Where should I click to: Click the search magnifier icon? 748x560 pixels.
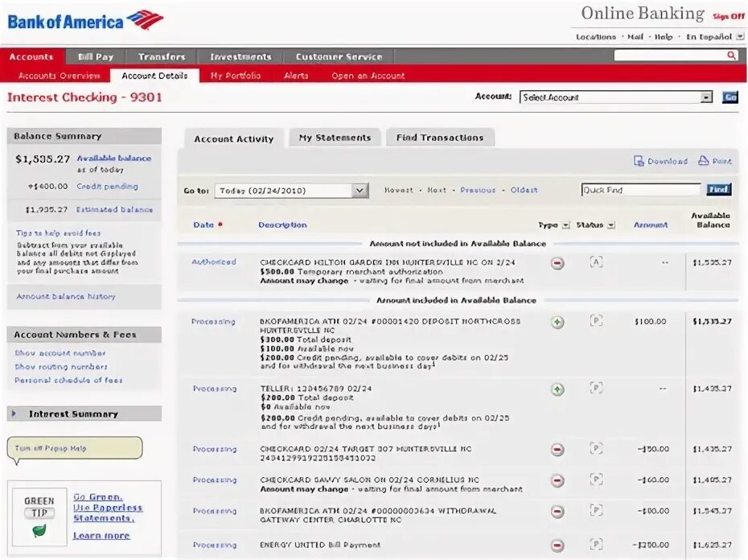731,56
